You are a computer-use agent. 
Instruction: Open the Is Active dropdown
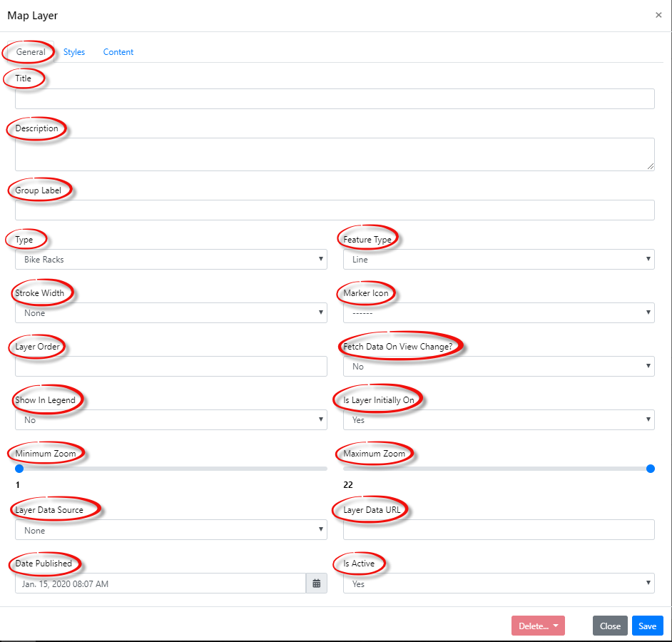(499, 584)
